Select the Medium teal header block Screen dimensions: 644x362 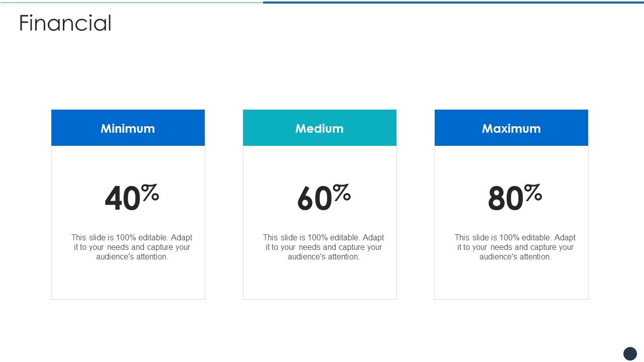[319, 128]
